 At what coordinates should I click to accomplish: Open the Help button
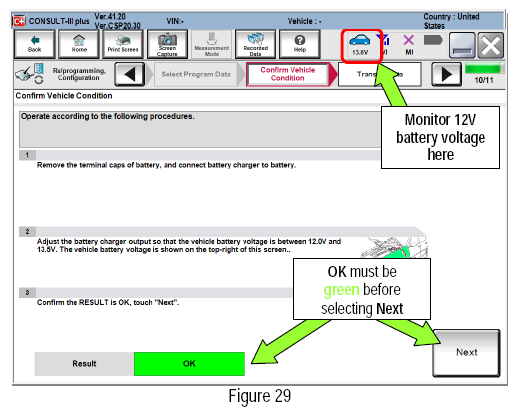coord(300,44)
